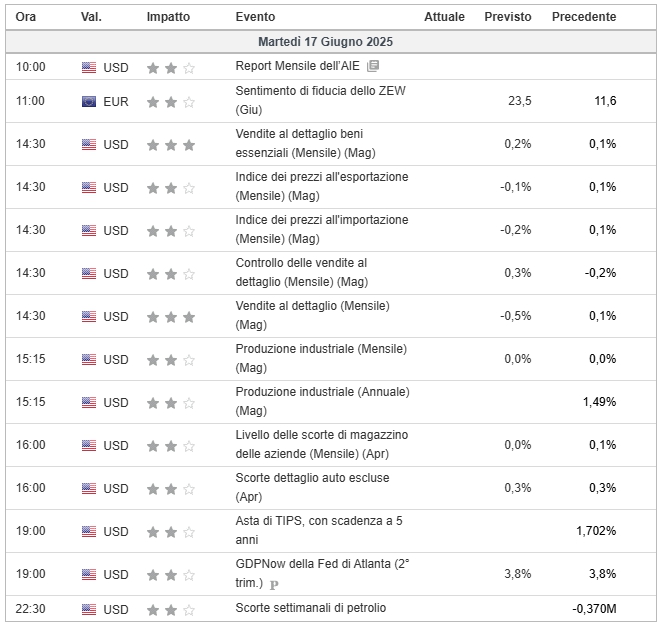Click the impact stars for the ZEW sentiment row

(x=171, y=102)
